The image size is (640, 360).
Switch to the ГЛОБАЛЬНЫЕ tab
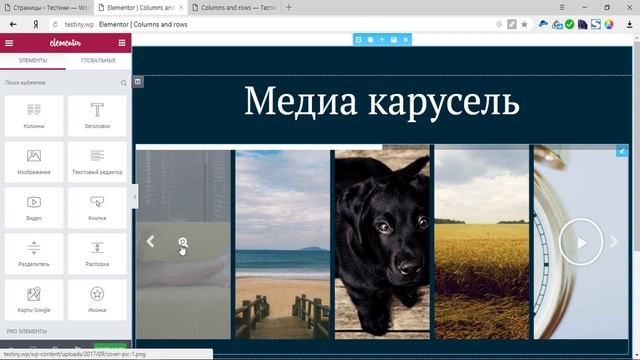pyautogui.click(x=98, y=60)
